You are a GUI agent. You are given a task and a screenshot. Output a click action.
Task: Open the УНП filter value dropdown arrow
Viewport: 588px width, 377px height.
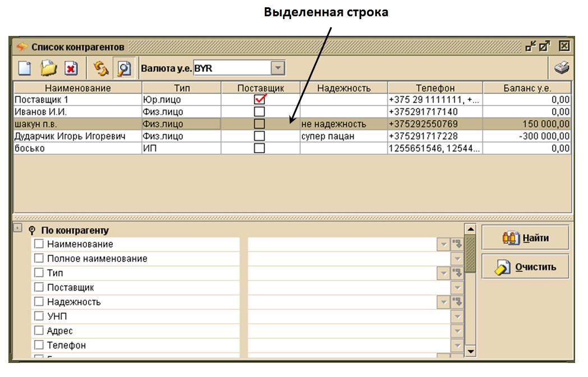pyautogui.click(x=457, y=316)
